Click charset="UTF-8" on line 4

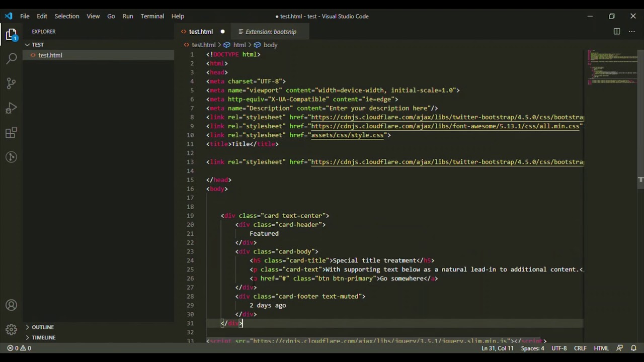point(255,81)
